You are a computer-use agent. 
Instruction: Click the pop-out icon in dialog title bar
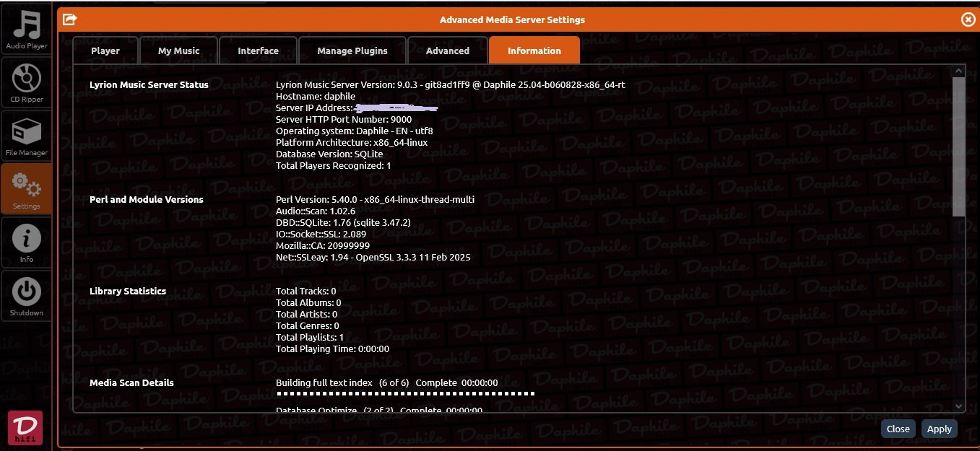[x=70, y=19]
